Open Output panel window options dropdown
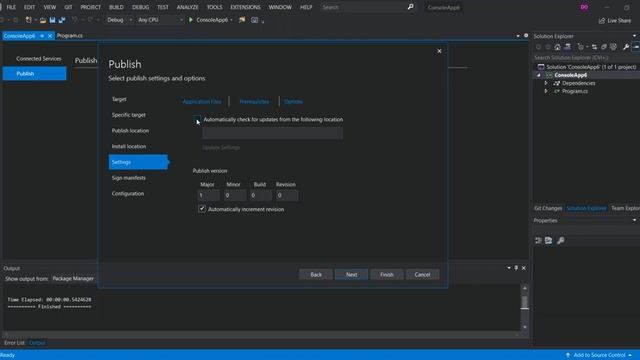This screenshot has width=640, height=360. pyautogui.click(x=509, y=268)
